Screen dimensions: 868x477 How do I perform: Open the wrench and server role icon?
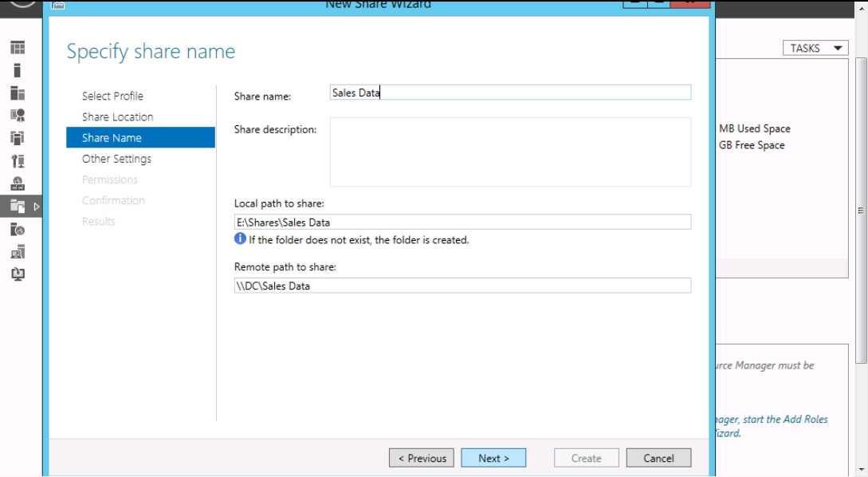(18, 160)
